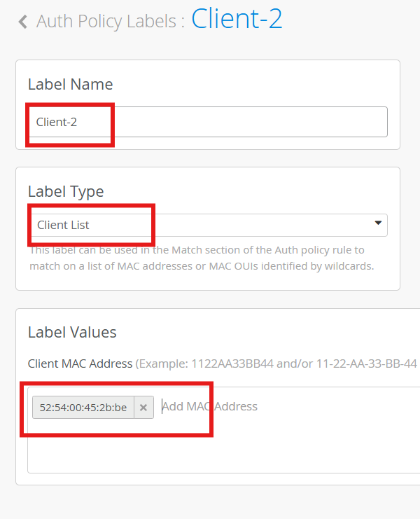Click the Label Type section heading

click(x=66, y=191)
